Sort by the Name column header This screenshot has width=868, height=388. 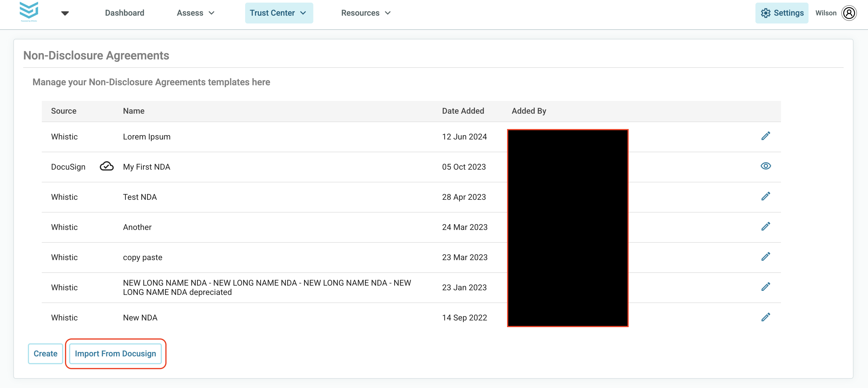(x=133, y=111)
